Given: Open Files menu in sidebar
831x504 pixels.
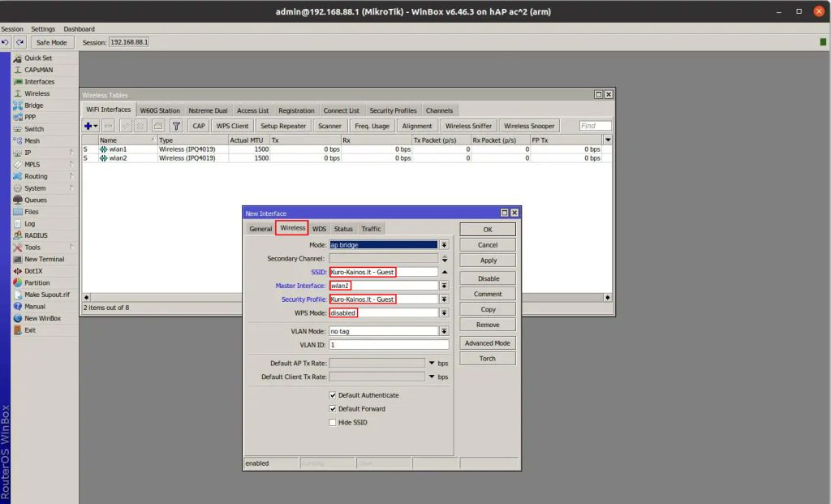Looking at the screenshot, I should click(32, 212).
